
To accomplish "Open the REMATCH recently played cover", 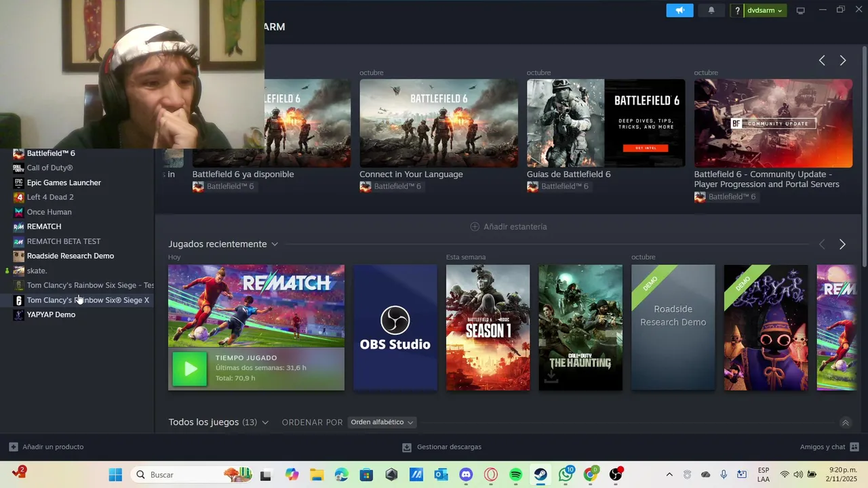I will click(x=256, y=305).
